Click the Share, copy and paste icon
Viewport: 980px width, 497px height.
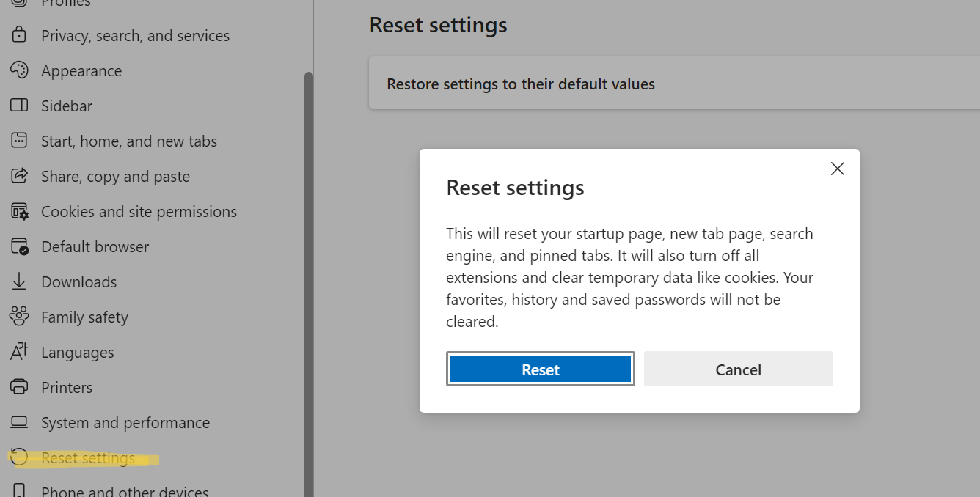19,176
